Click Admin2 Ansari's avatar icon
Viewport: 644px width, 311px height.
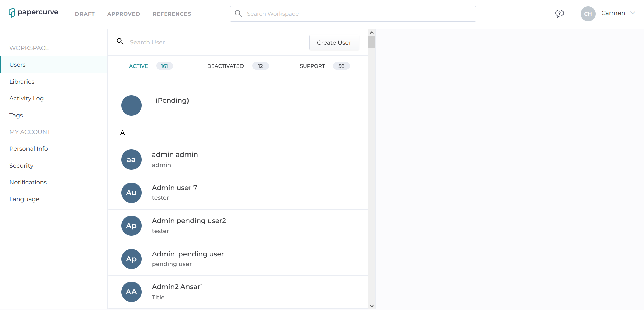[131, 292]
